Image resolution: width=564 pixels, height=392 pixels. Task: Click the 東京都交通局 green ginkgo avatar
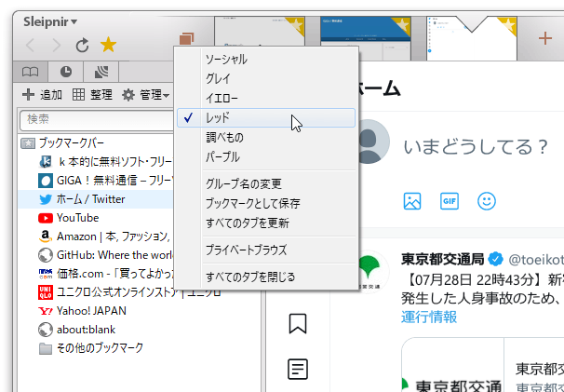coord(375,272)
